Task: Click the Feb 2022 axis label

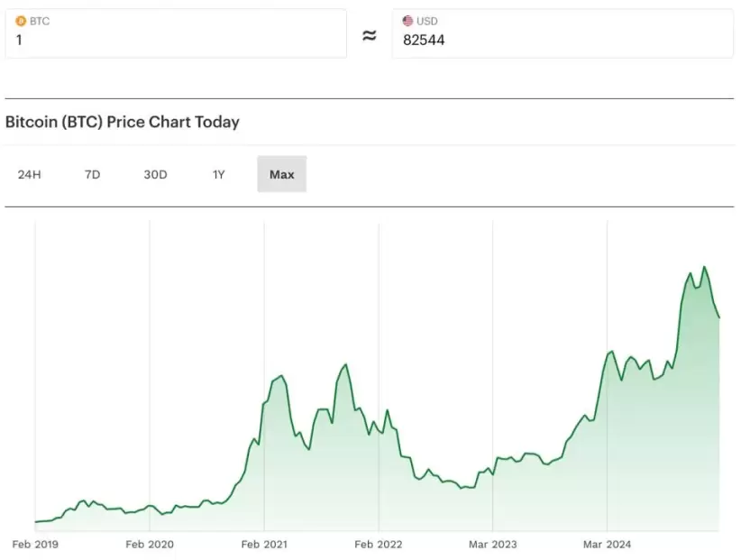Action: click(x=378, y=545)
